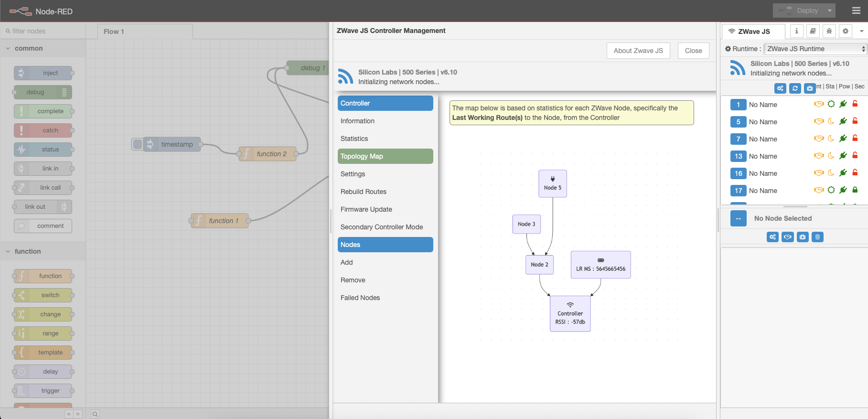The height and width of the screenshot is (419, 868).
Task: Click the Close button in Controller Management
Action: click(x=693, y=51)
